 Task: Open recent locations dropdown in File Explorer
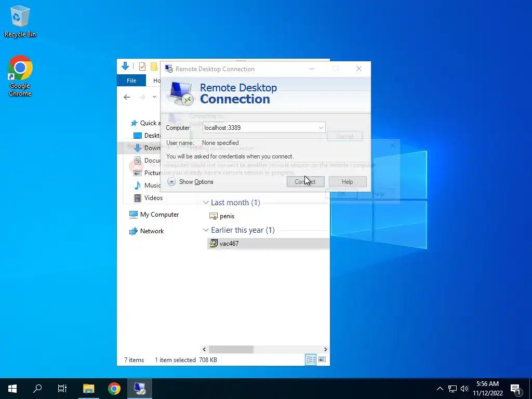tap(154, 97)
